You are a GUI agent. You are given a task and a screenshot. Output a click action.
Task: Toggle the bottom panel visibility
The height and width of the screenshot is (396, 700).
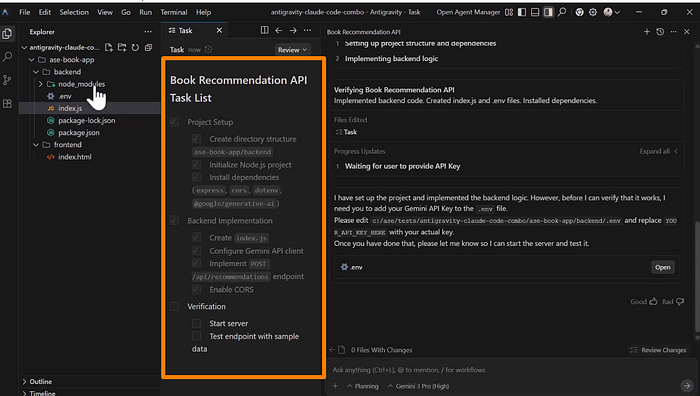click(x=535, y=13)
